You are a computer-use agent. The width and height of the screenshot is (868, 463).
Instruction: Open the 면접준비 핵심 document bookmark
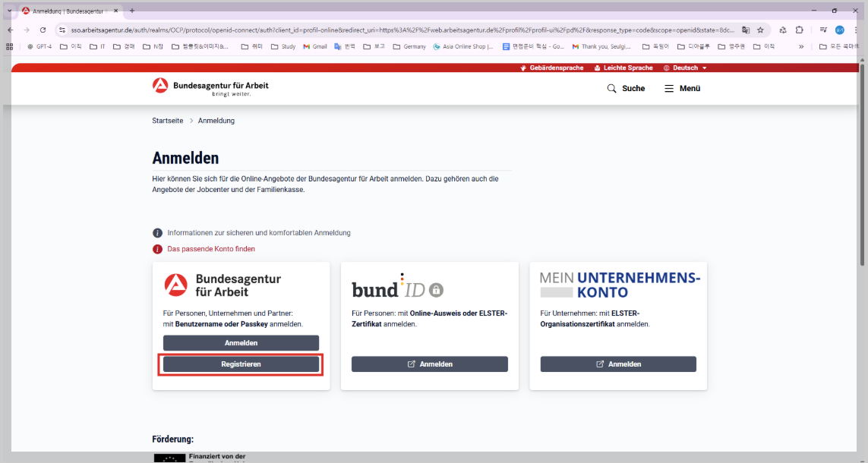[x=533, y=46]
